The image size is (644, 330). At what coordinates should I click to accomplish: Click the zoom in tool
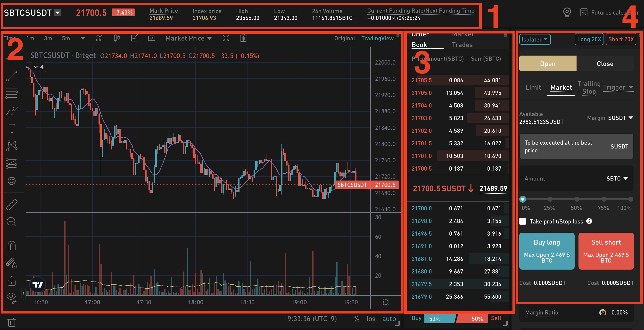(11, 222)
